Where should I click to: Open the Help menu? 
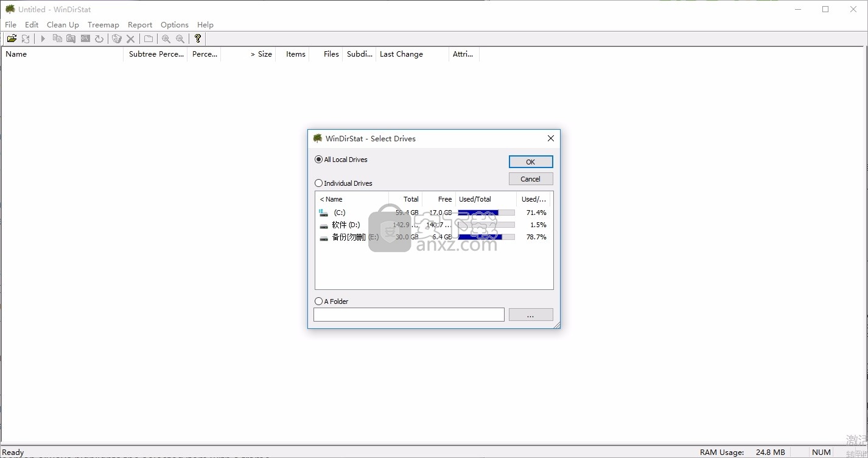pos(205,25)
